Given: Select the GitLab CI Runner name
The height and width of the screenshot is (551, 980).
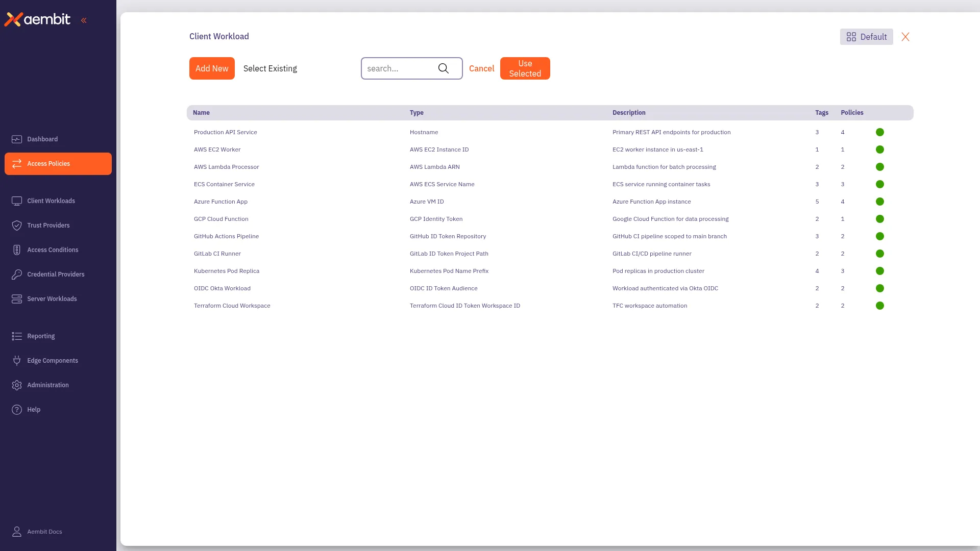Looking at the screenshot, I should (x=217, y=254).
